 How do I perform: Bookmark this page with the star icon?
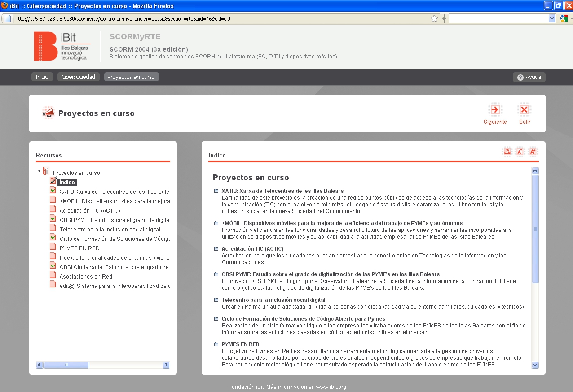pyautogui.click(x=434, y=18)
